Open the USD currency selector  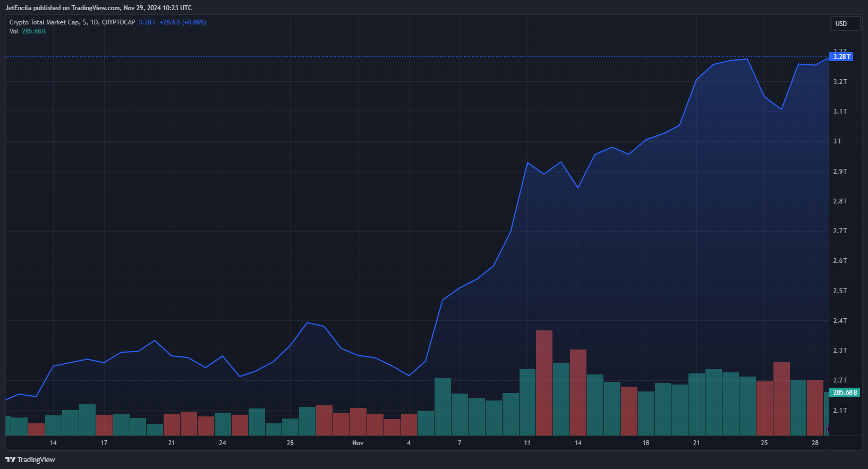pyautogui.click(x=845, y=23)
